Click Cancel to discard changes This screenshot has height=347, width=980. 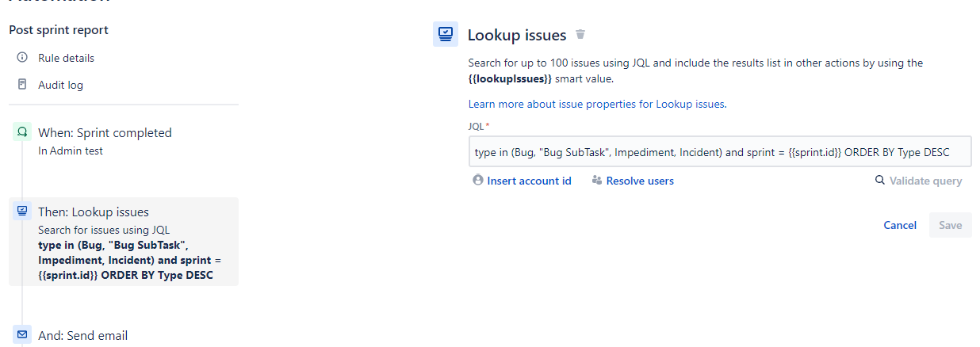[900, 225]
